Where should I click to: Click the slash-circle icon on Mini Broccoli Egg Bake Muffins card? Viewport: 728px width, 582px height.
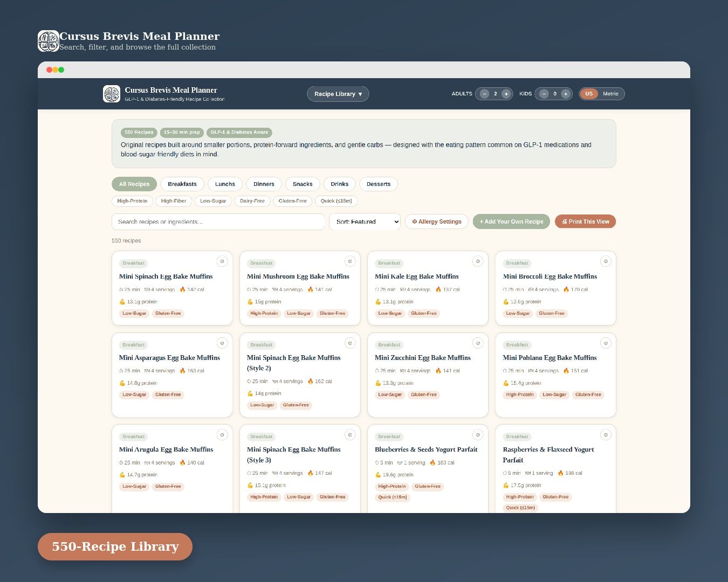pyautogui.click(x=606, y=261)
